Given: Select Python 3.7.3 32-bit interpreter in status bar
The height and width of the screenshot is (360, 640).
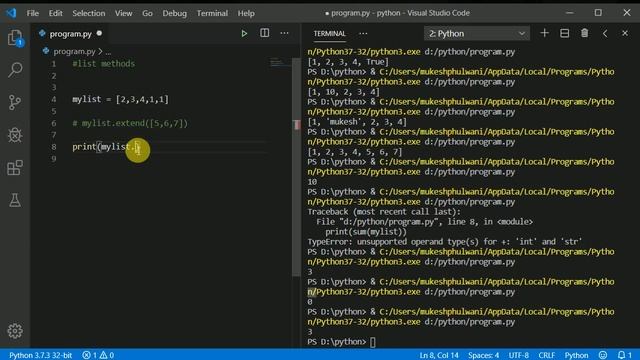Looking at the screenshot, I should pyautogui.click(x=40, y=355).
